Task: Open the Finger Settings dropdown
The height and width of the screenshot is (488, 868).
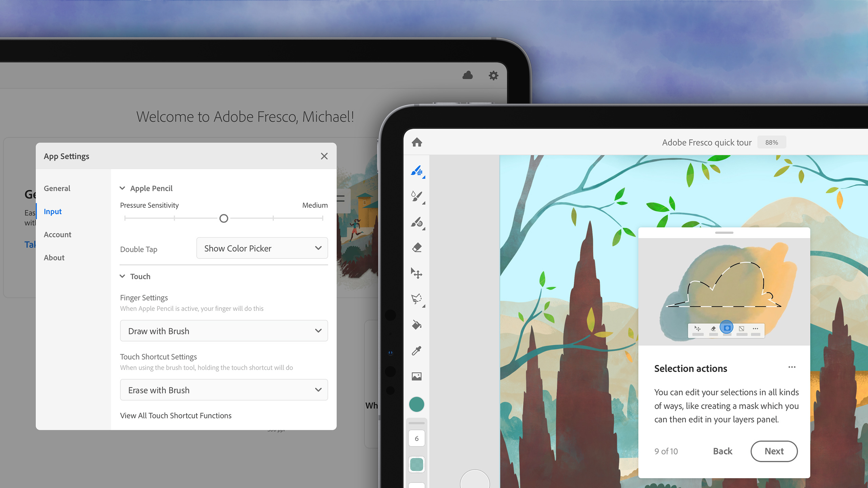Action: (x=223, y=330)
